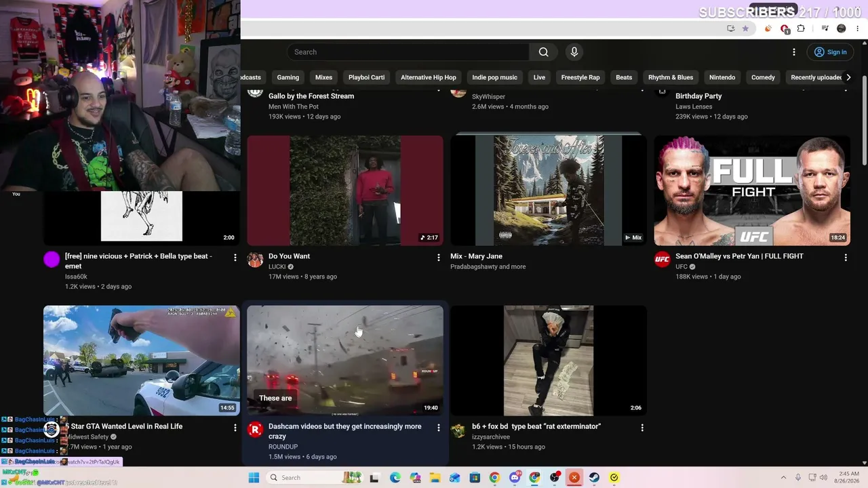Select the Rhythm & Blues chip

(x=671, y=77)
